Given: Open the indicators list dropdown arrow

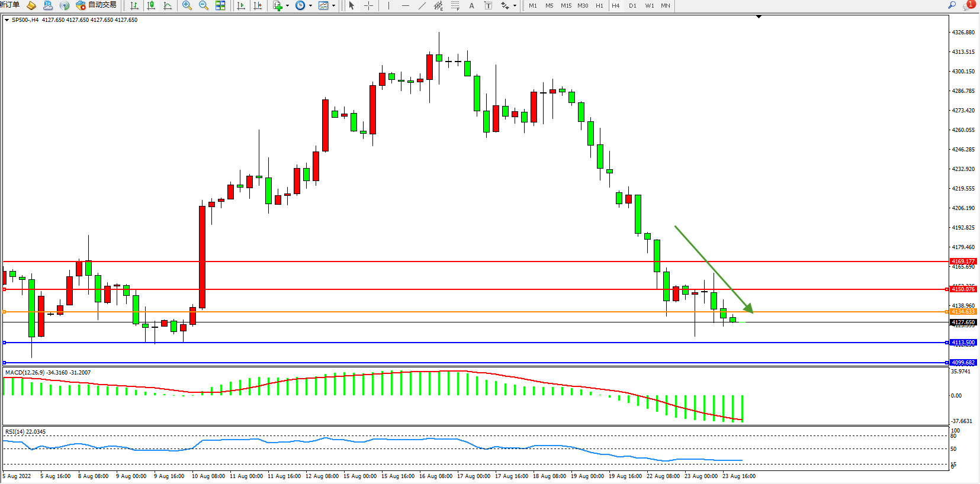Looking at the screenshot, I should click(288, 6).
